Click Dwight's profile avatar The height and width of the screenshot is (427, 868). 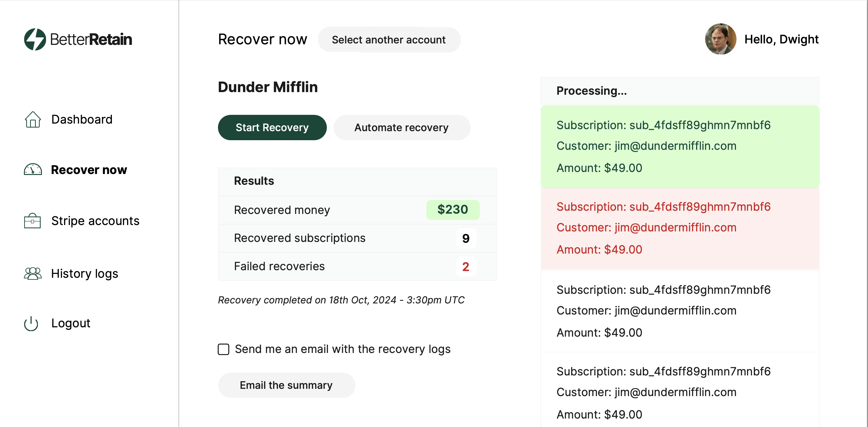[720, 39]
